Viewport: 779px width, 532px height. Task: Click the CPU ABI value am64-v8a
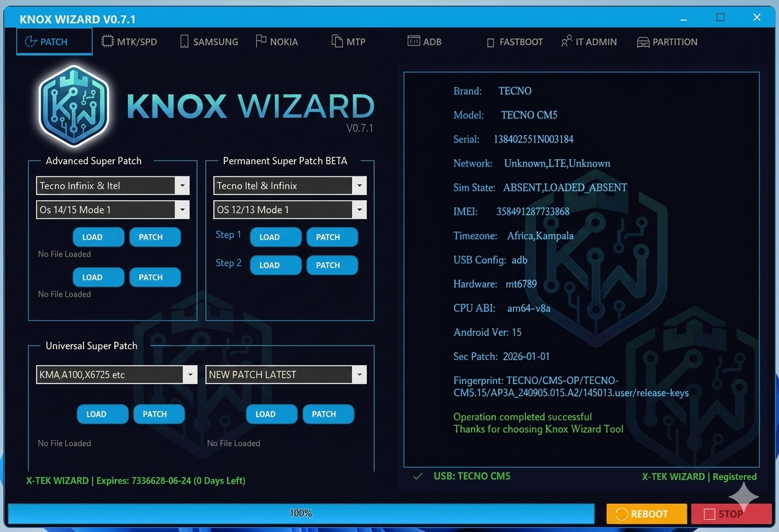pos(529,308)
